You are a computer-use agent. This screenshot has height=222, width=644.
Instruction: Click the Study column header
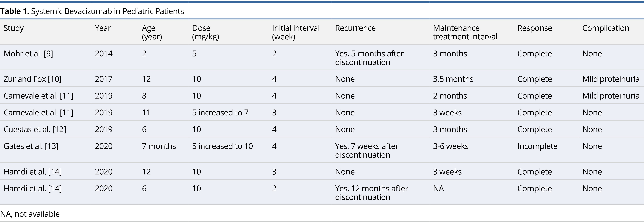click(14, 28)
